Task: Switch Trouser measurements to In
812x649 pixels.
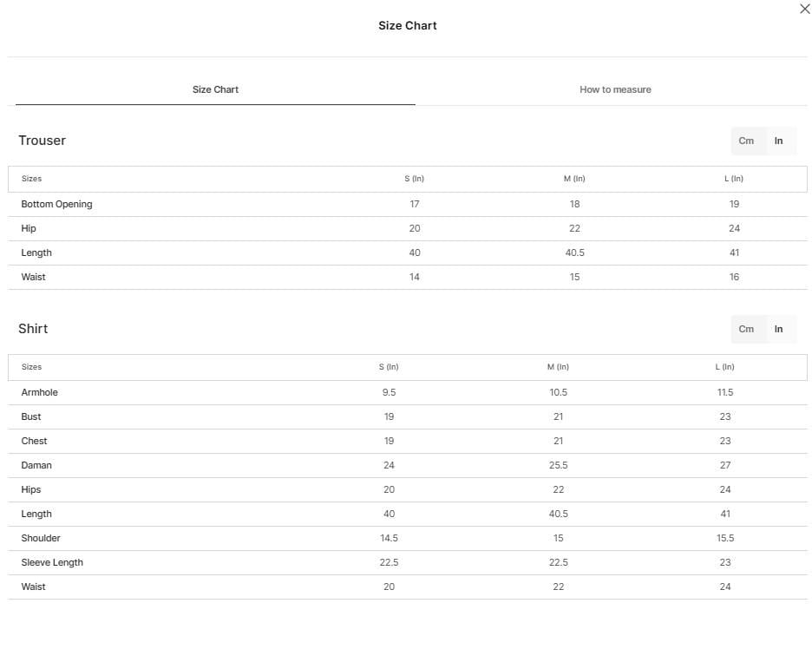Action: pos(778,141)
